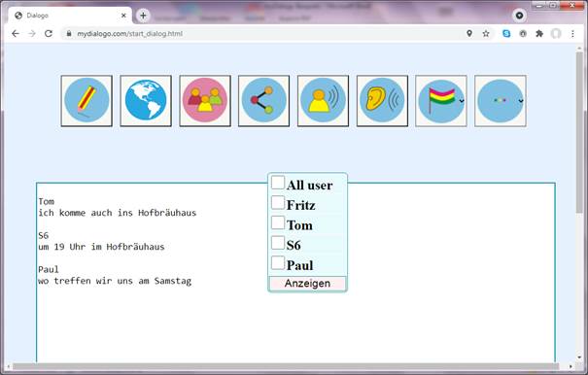
Task: Click the mydialogo.com address bar
Action: pyautogui.click(x=262, y=33)
